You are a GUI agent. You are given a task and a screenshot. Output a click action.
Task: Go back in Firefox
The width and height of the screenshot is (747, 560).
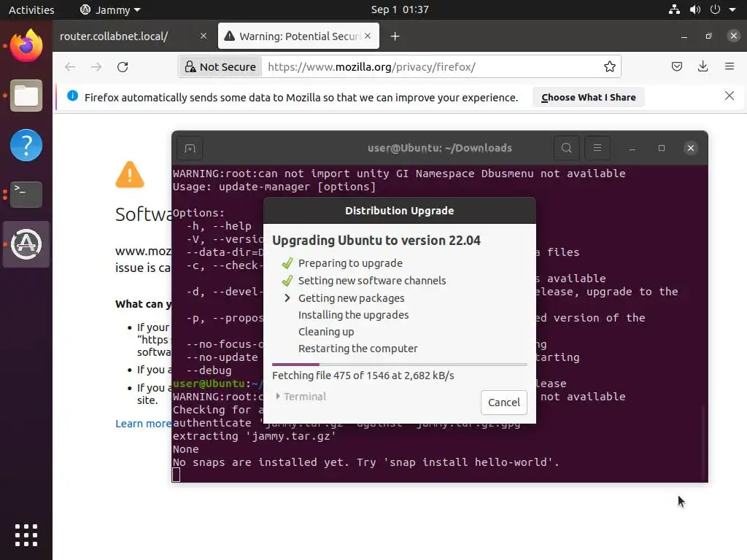click(70, 66)
